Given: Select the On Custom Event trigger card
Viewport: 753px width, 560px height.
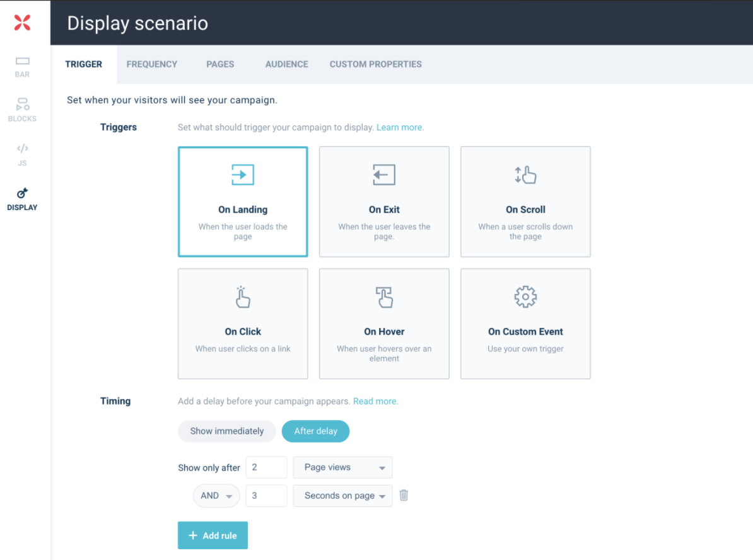Looking at the screenshot, I should tap(525, 324).
